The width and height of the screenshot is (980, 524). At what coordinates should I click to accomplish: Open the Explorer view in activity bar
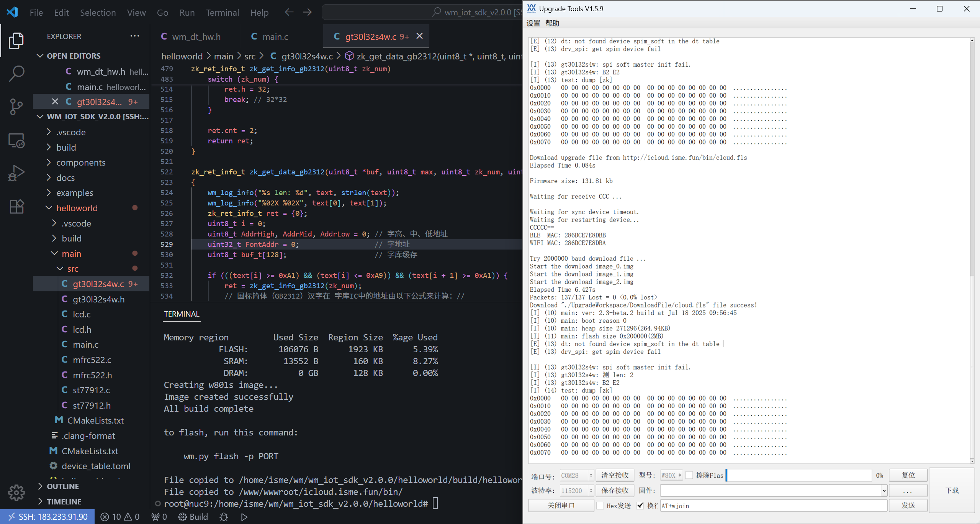pos(16,41)
